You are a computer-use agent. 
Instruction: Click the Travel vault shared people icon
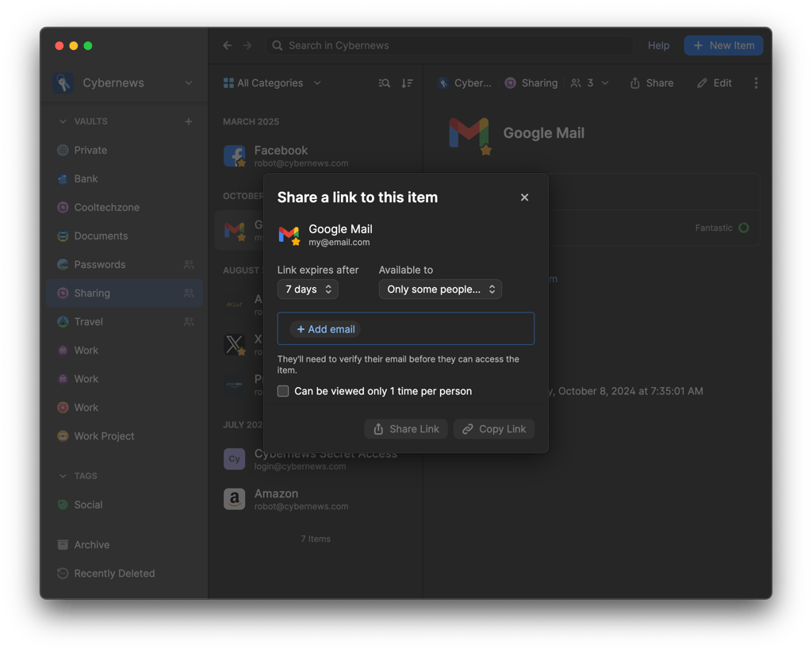[x=189, y=321]
